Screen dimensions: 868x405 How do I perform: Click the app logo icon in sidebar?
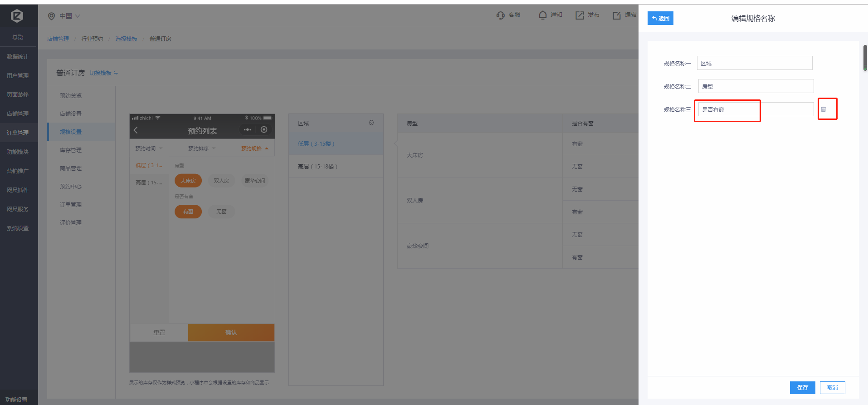tap(17, 16)
